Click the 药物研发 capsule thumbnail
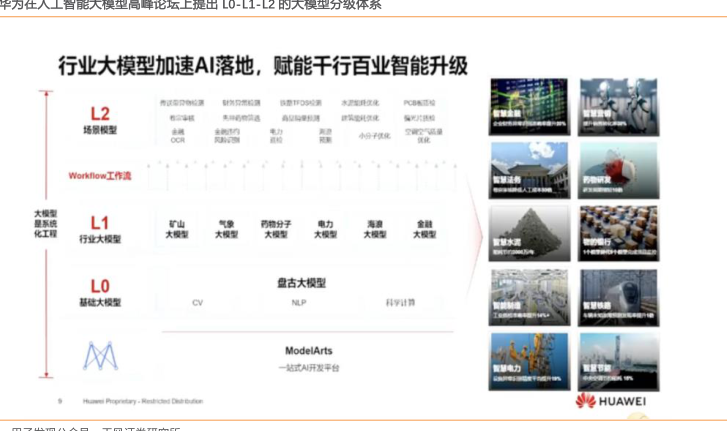This screenshot has height=431, width=727. pyautogui.click(x=619, y=171)
